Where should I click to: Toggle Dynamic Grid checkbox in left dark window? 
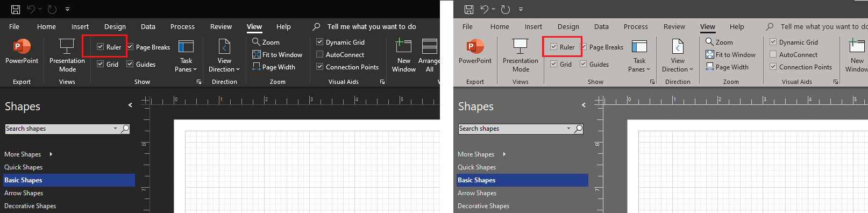tap(319, 42)
